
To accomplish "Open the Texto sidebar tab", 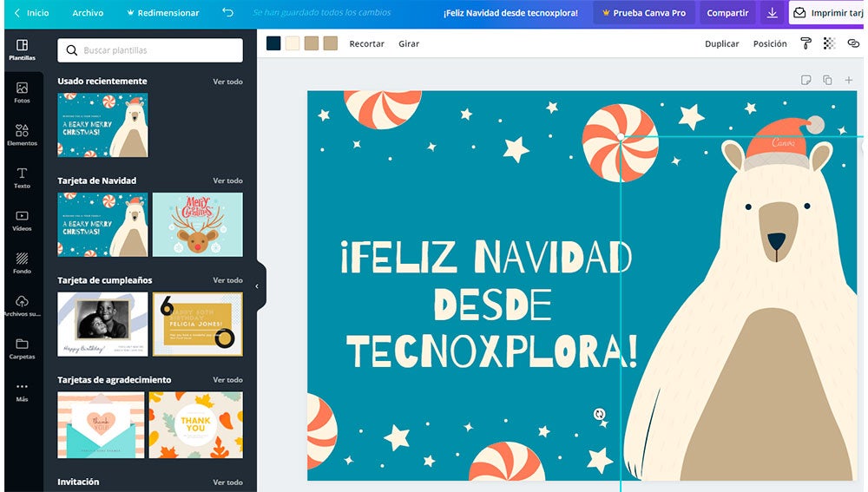I will pyautogui.click(x=23, y=178).
